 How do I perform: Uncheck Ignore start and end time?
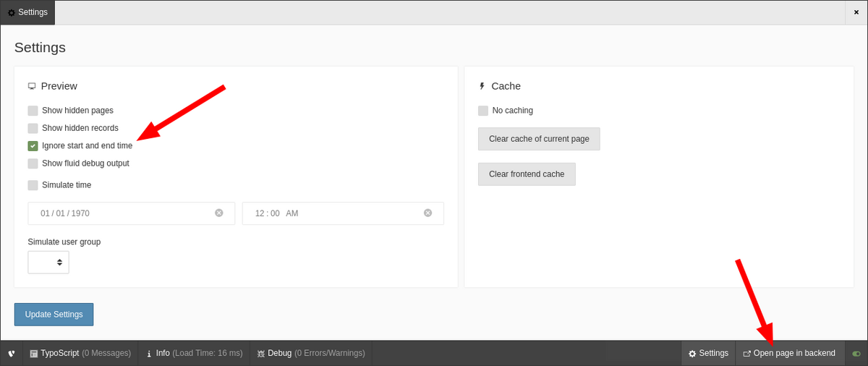click(x=33, y=145)
